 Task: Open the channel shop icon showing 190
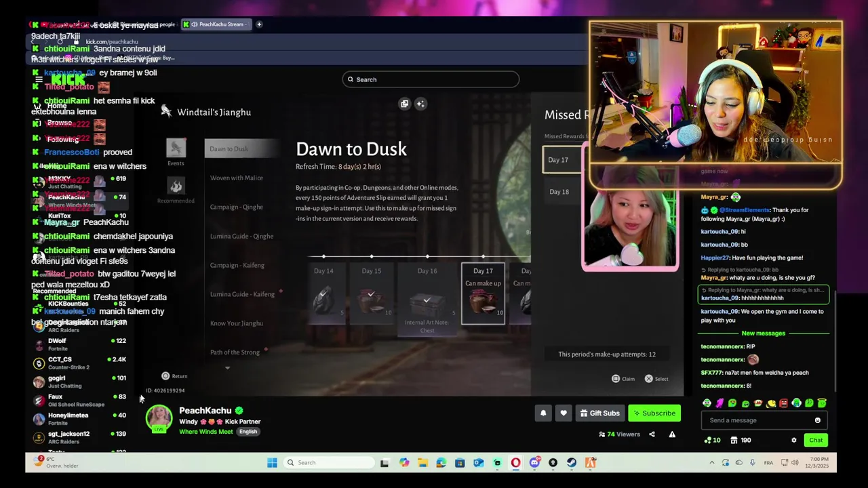click(734, 440)
